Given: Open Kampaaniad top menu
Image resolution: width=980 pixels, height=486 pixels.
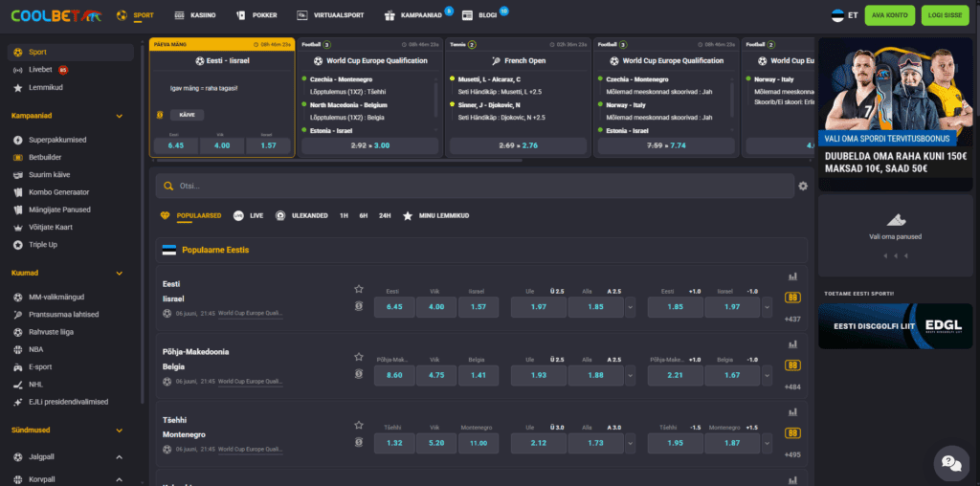Looking at the screenshot, I should coord(413,15).
